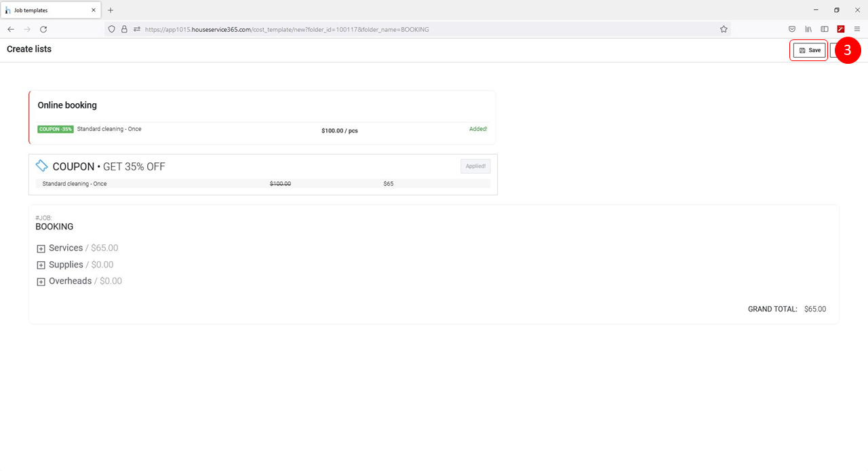Click the Save button
Viewport: 868px width, 471px height.
point(809,50)
